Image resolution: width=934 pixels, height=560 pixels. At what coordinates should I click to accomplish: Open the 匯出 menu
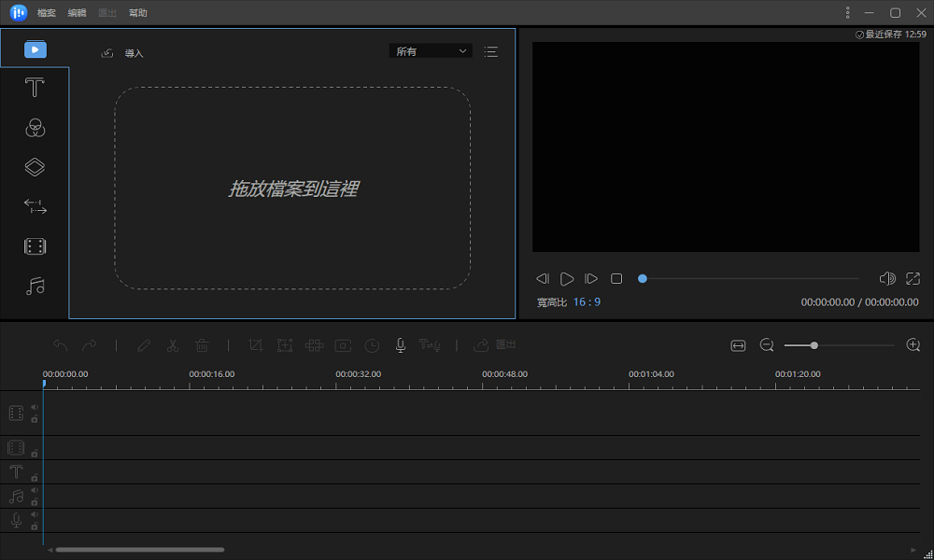coord(107,12)
